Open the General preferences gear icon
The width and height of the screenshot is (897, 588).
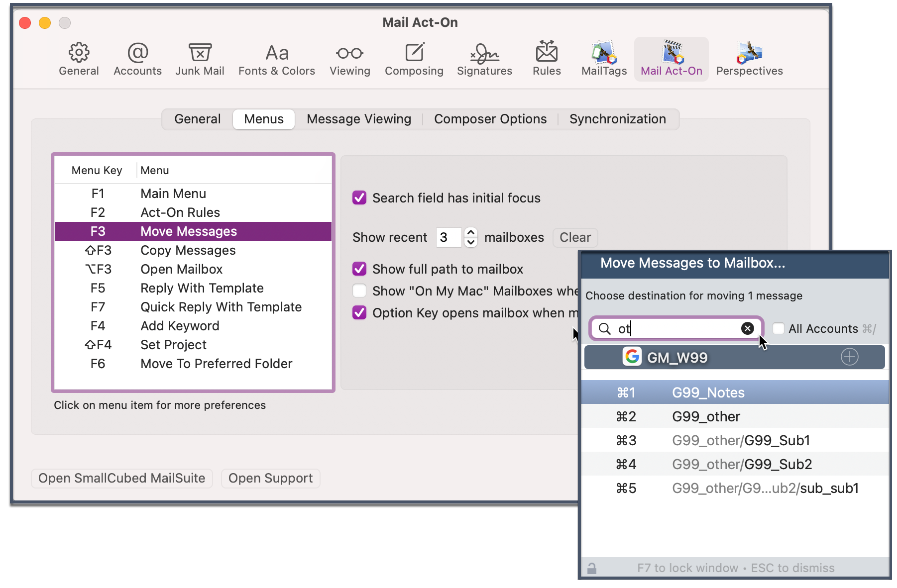(x=79, y=52)
